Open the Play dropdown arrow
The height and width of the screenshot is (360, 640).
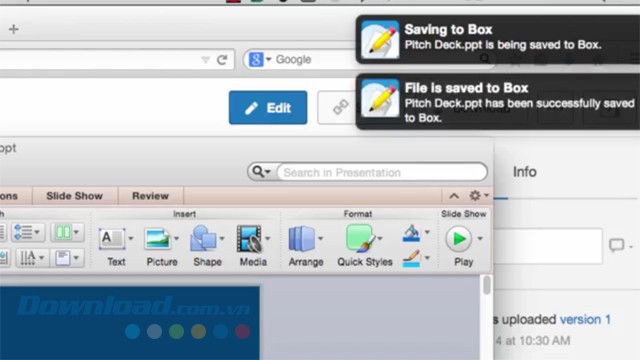point(480,238)
